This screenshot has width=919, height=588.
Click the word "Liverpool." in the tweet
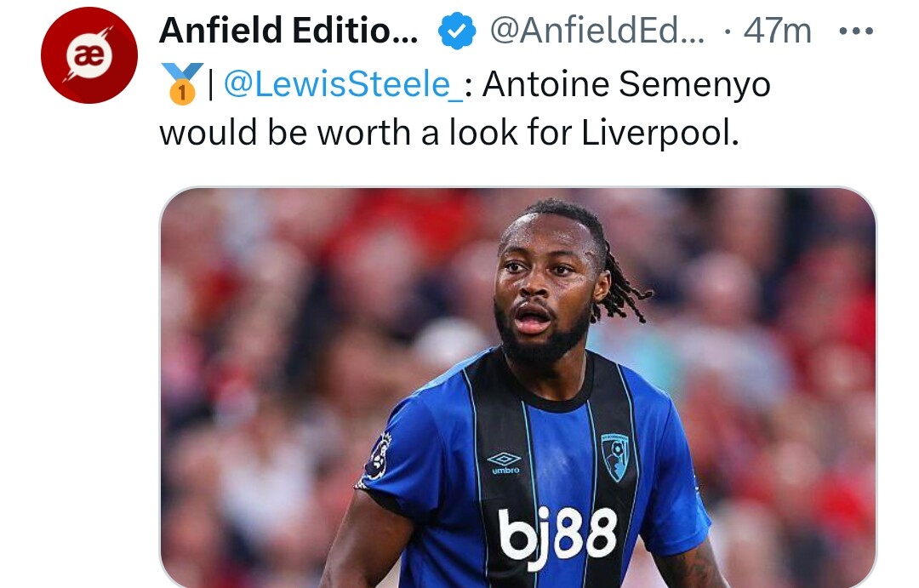(x=660, y=132)
